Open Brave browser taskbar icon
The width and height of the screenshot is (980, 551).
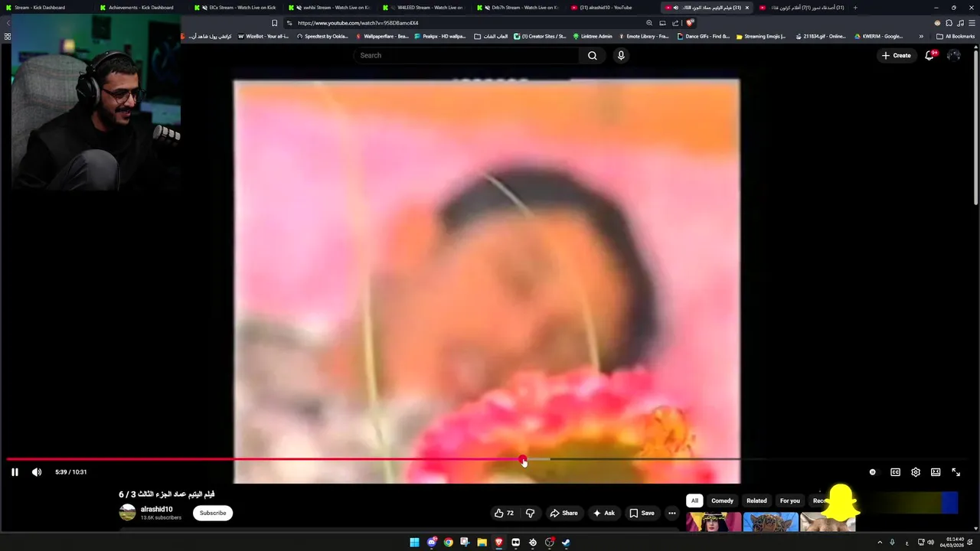click(x=498, y=543)
